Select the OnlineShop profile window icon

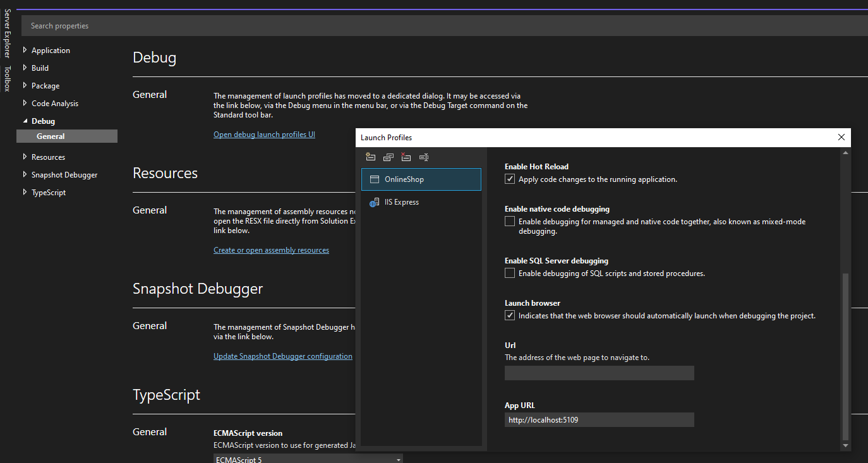pos(375,179)
